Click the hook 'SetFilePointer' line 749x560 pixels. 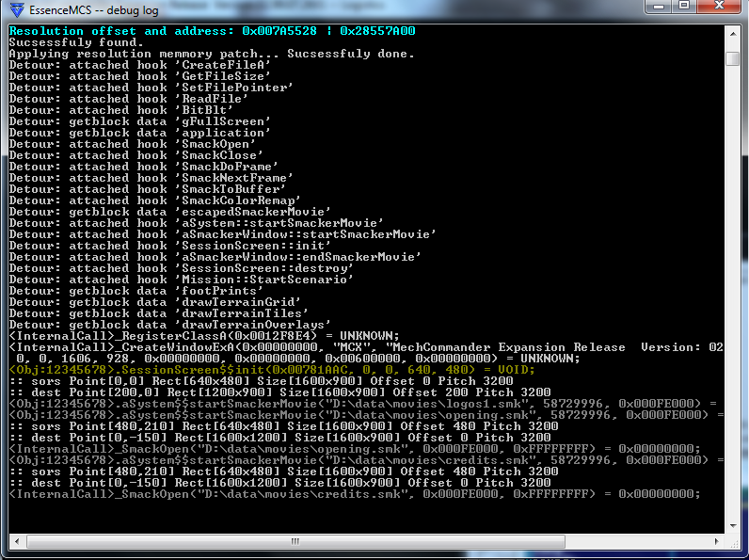pyautogui.click(x=151, y=88)
